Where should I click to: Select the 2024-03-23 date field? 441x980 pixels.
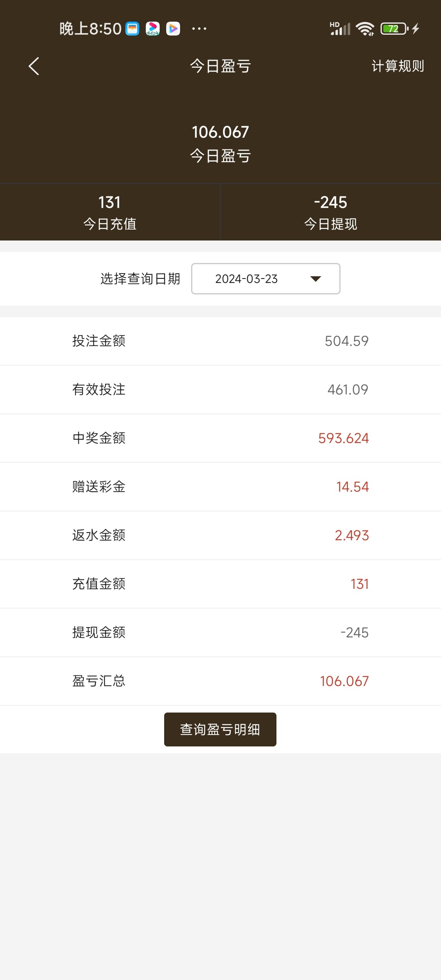tap(246, 279)
